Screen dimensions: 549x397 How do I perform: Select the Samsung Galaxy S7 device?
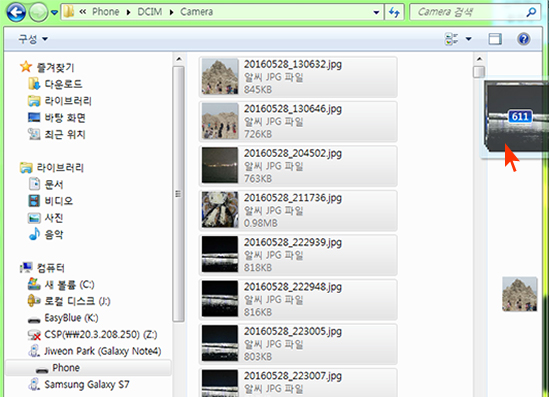pos(87,384)
